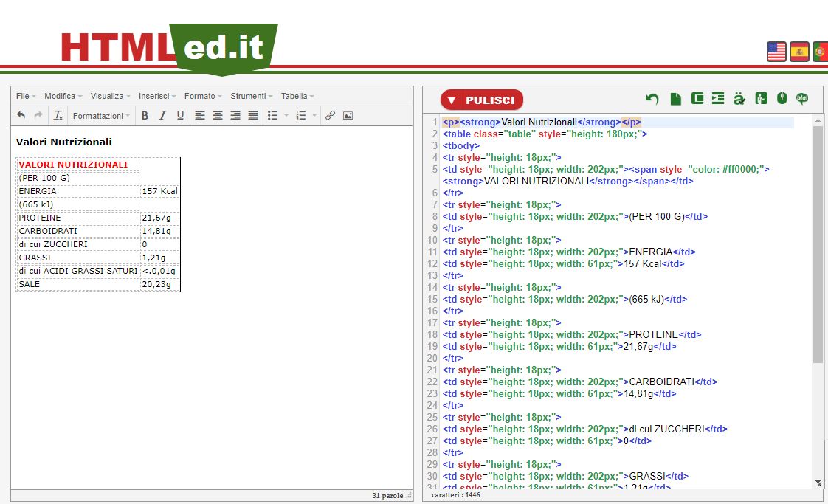Viewport: 828px width, 504px height.
Task: Click the insert image icon
Action: [348, 116]
